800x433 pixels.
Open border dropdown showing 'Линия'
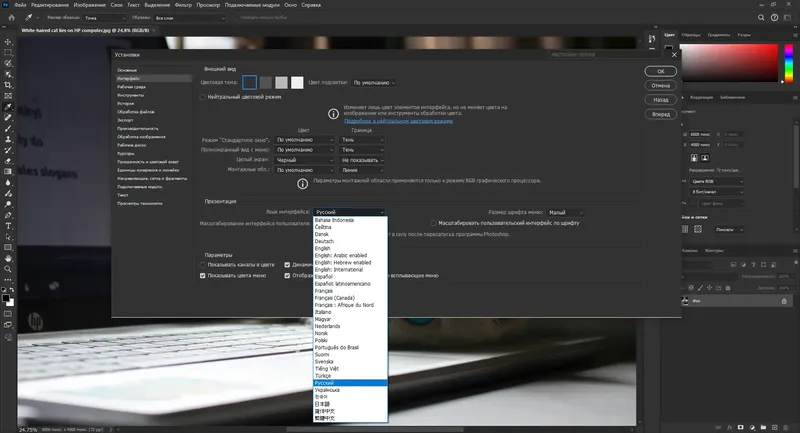(362, 170)
